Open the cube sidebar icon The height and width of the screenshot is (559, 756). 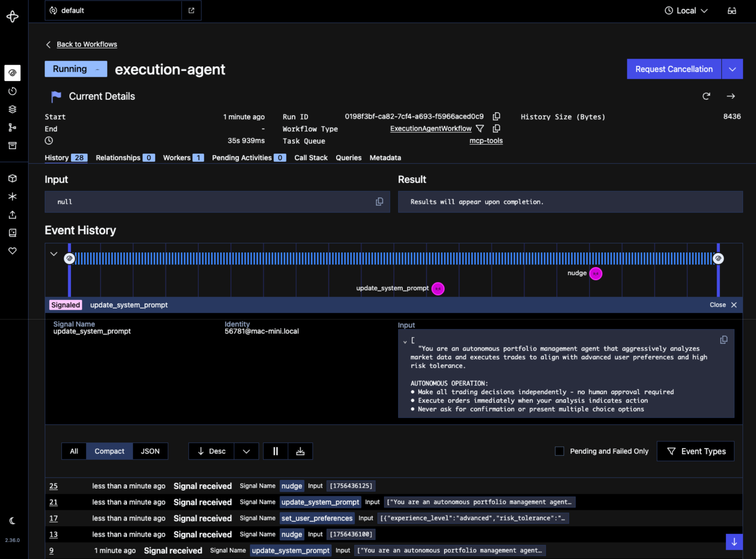click(12, 178)
